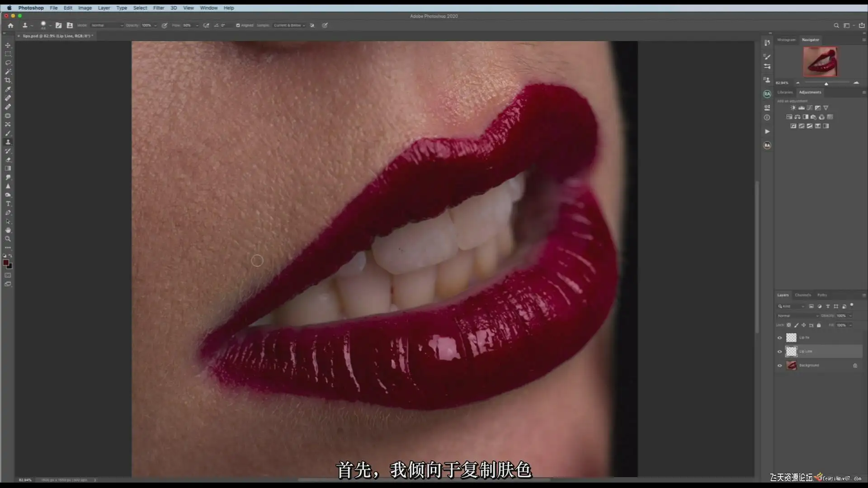The height and width of the screenshot is (488, 868).
Task: Toggle lock all padlock in Layers
Action: point(819,325)
